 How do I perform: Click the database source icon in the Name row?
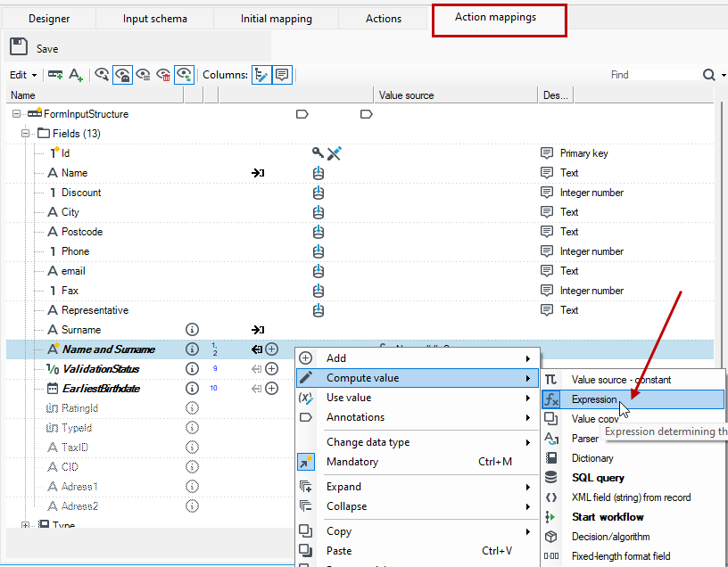coord(318,173)
